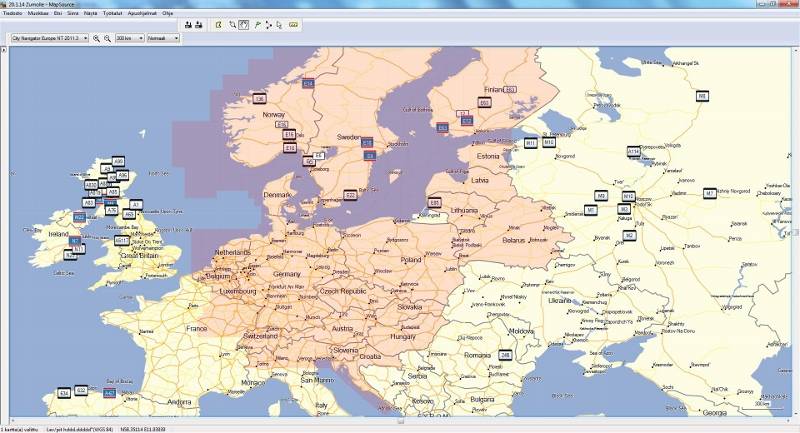Open the Näytä menu
This screenshot has width=800, height=433.
pos(91,13)
